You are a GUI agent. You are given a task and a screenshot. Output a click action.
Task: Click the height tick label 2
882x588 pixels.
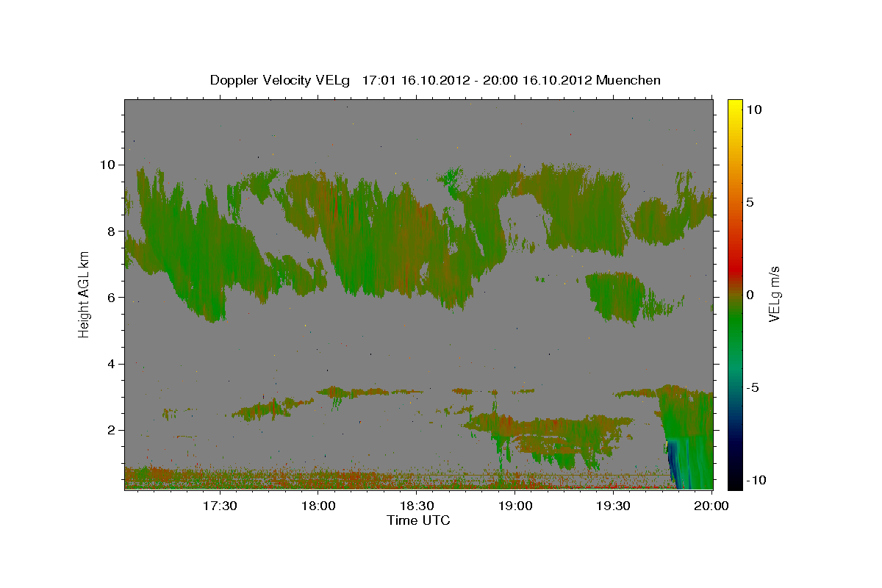click(113, 430)
